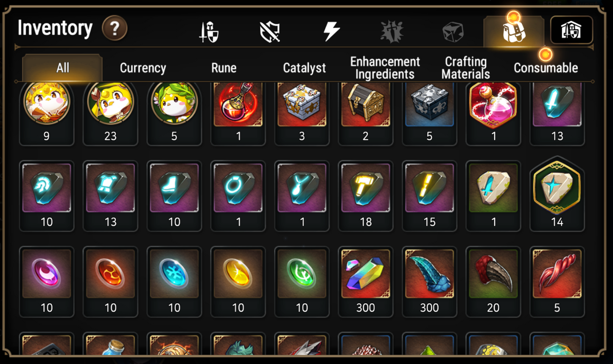Switch to the Rune tab

click(224, 68)
